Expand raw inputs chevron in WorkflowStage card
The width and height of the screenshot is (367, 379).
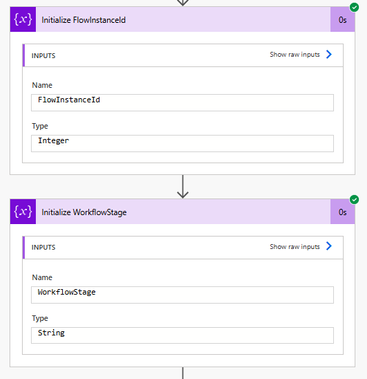tap(329, 246)
